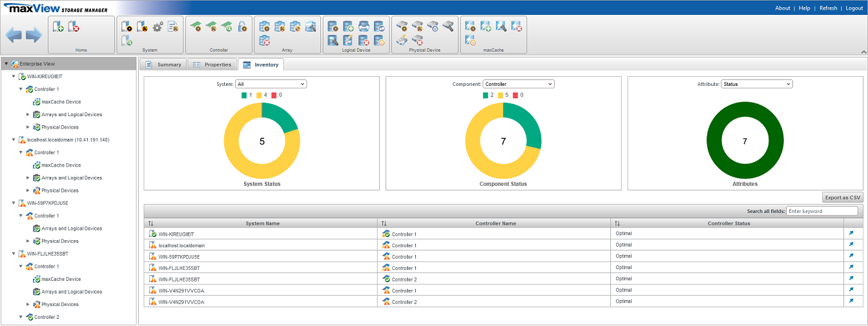Switch to the Summary tab
Screen dimensions: 868x326
point(163,65)
